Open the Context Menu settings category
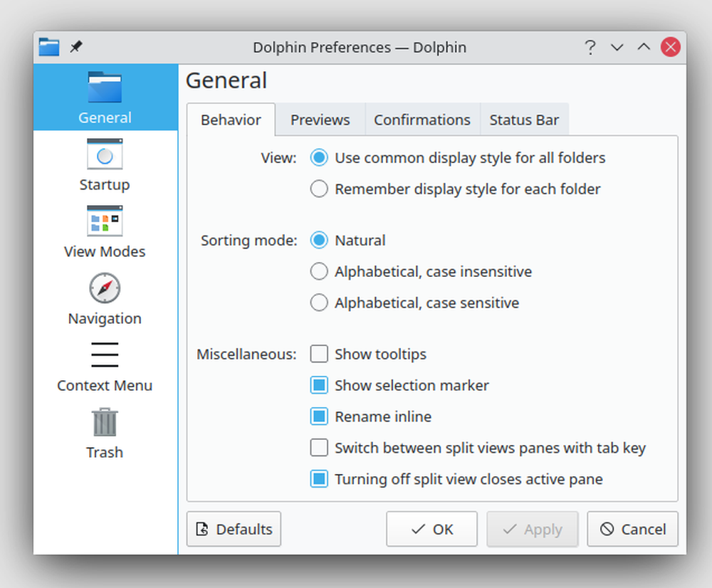 tap(105, 365)
